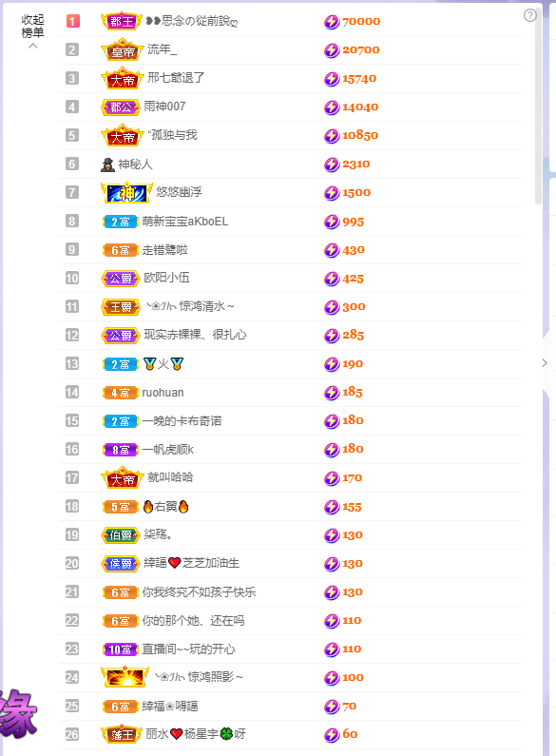
Task: Click the 王爵 badge on rank 11
Action: tap(121, 307)
